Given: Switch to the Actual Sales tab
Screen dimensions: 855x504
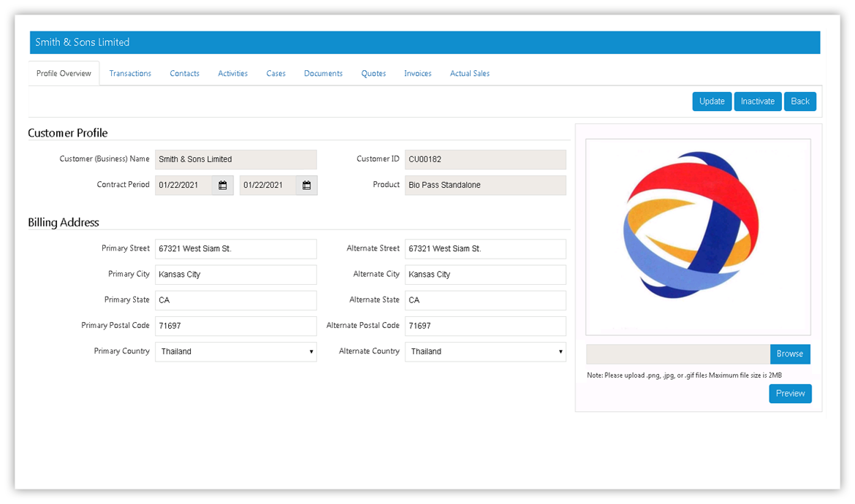Looking at the screenshot, I should click(469, 74).
